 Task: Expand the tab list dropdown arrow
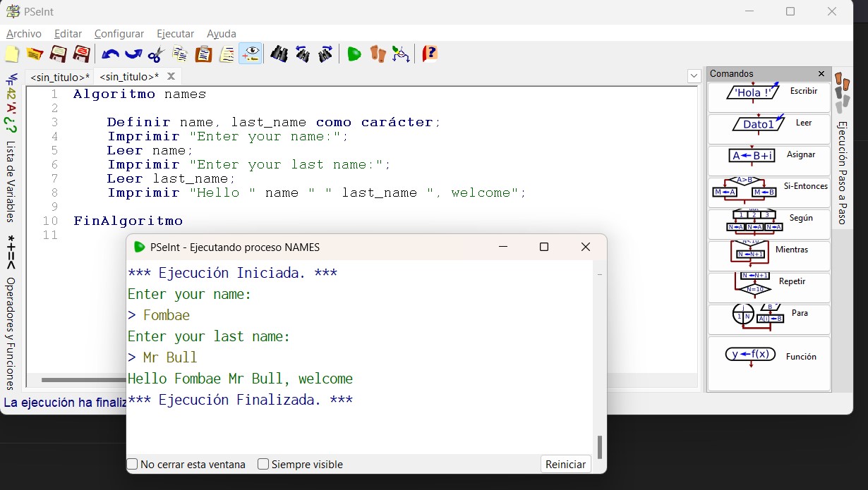(693, 76)
